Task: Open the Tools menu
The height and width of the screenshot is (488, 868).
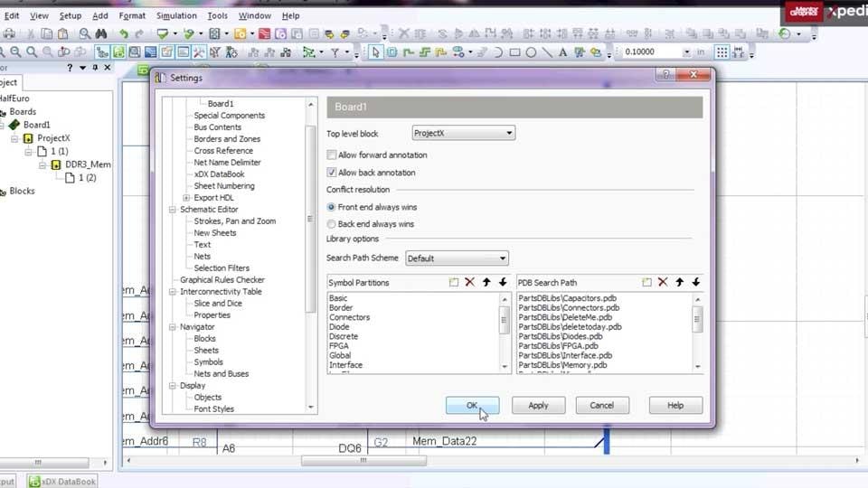Action: tap(217, 15)
